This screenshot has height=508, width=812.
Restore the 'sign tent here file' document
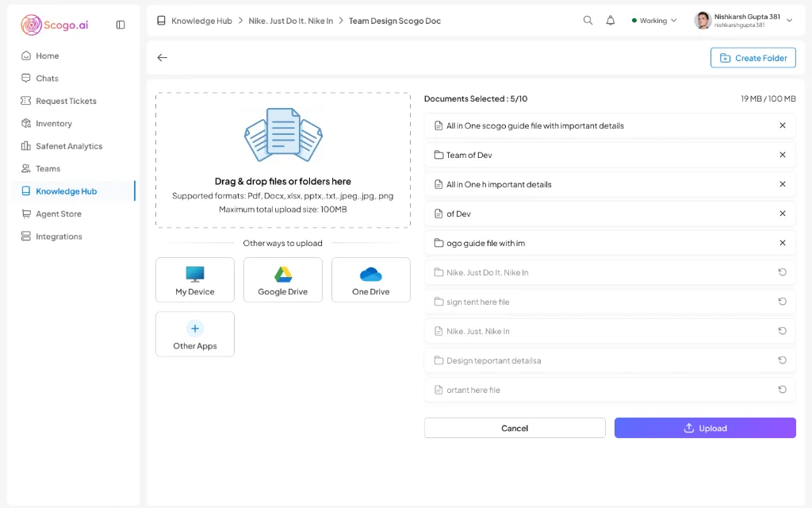click(783, 302)
